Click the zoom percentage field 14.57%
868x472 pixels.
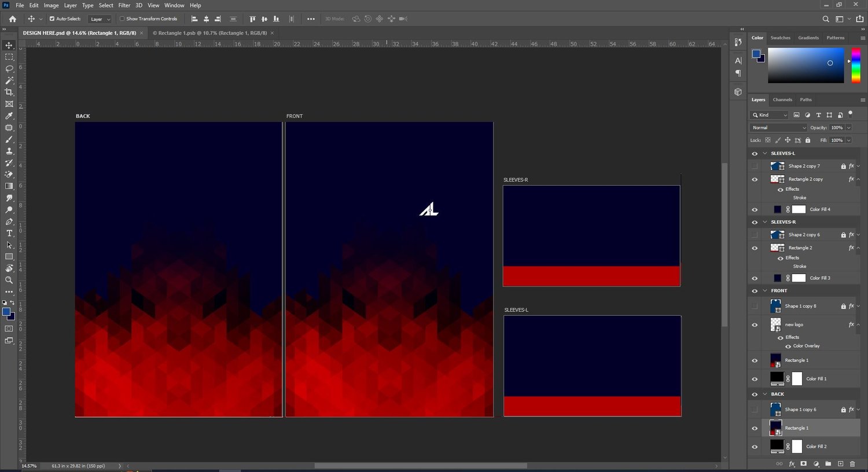[x=29, y=466]
